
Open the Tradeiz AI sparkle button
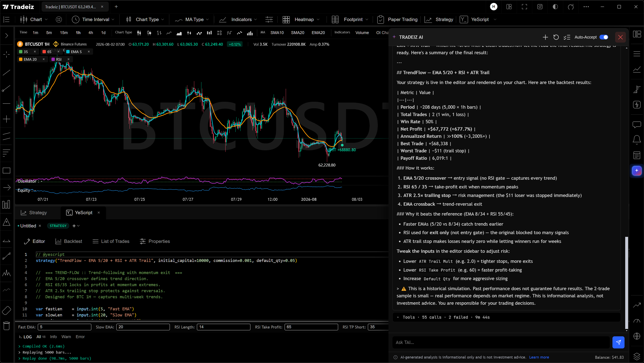pyautogui.click(x=636, y=171)
